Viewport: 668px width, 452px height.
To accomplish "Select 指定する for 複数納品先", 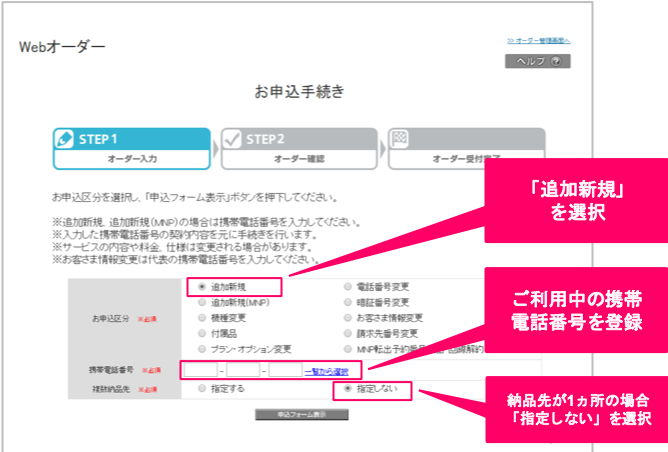I will [202, 388].
